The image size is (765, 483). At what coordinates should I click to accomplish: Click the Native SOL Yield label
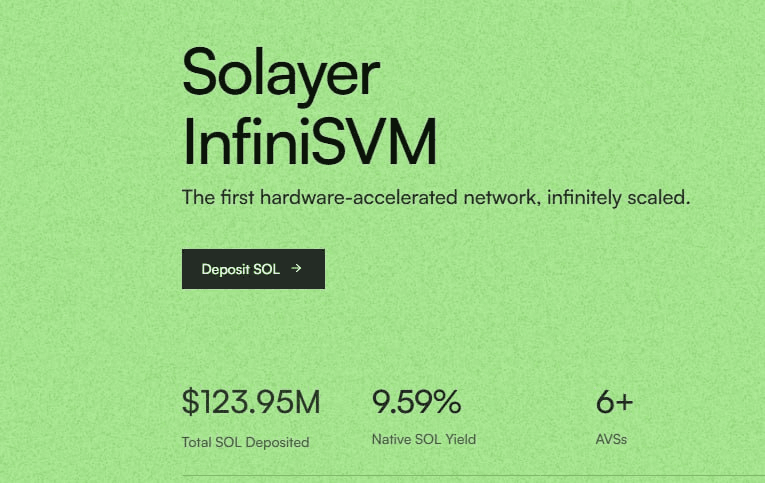[x=423, y=439]
